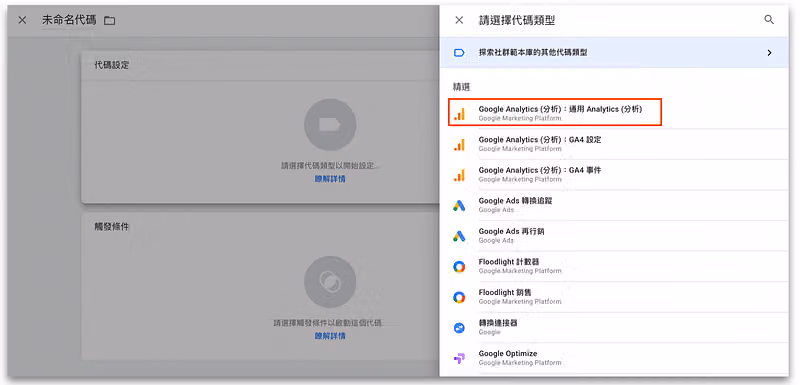Screen dimensions: 800x385
Task: Select Google Ads 再行銷 tag type
Action: [614, 236]
